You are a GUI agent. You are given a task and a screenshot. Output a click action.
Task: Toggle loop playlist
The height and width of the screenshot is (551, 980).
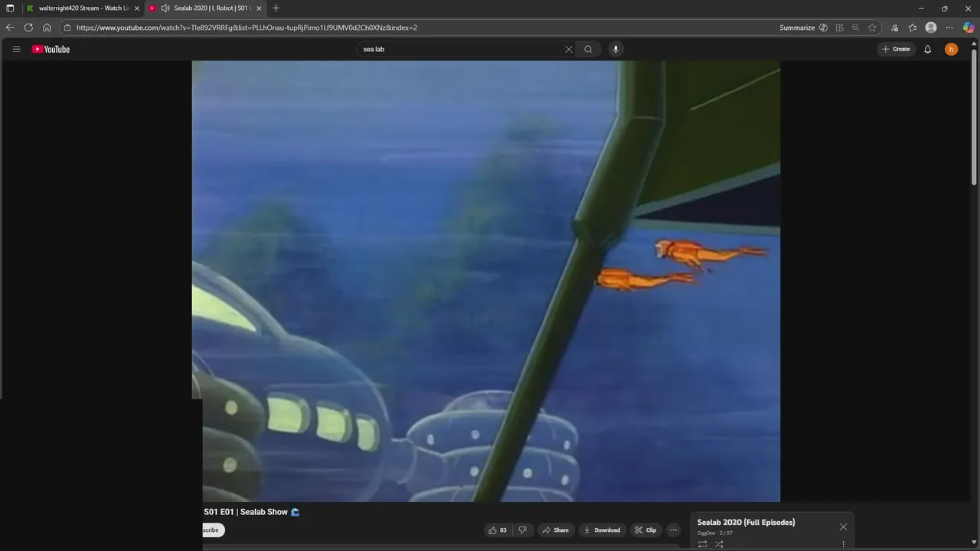[702, 544]
